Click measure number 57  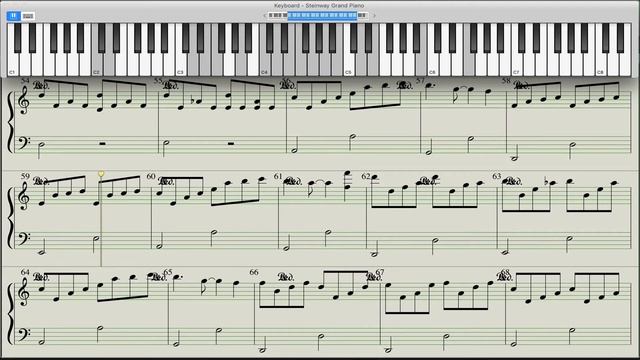(420, 80)
